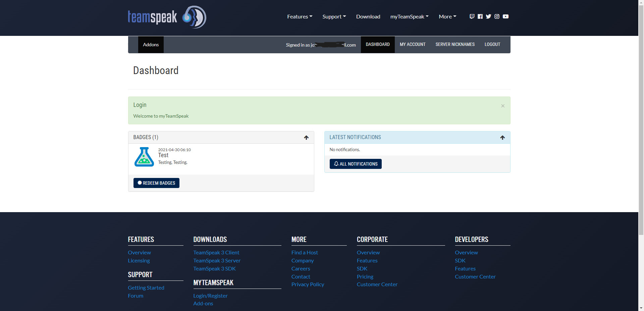Expand the More dropdown menu
Viewport: 644px width, 311px height.
click(447, 16)
